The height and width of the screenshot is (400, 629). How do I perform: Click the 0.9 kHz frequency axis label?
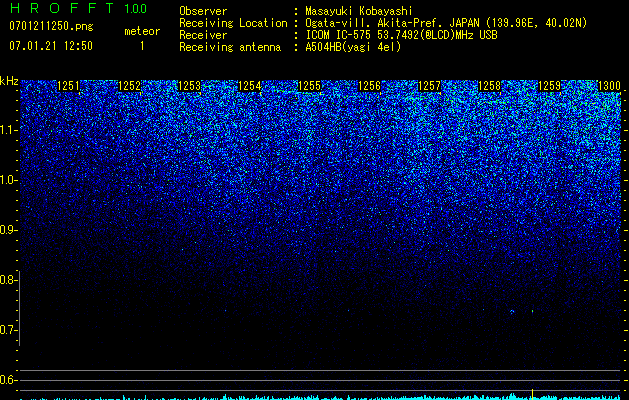pyautogui.click(x=8, y=230)
